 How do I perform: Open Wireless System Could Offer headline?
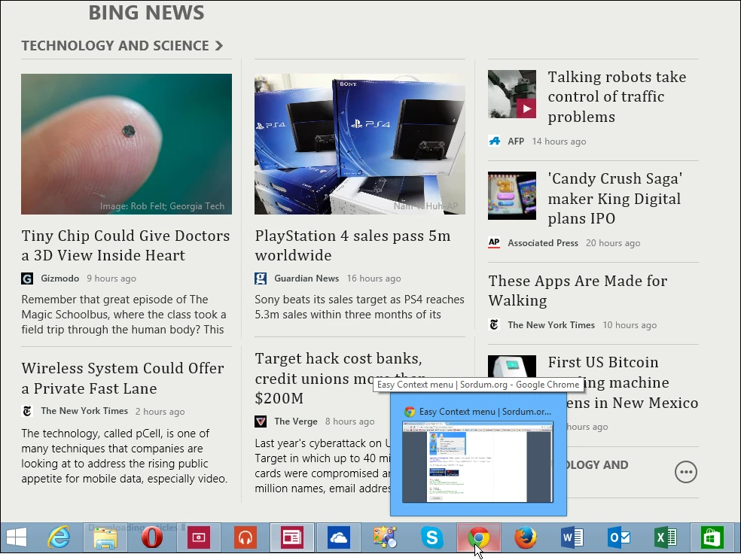tap(123, 378)
